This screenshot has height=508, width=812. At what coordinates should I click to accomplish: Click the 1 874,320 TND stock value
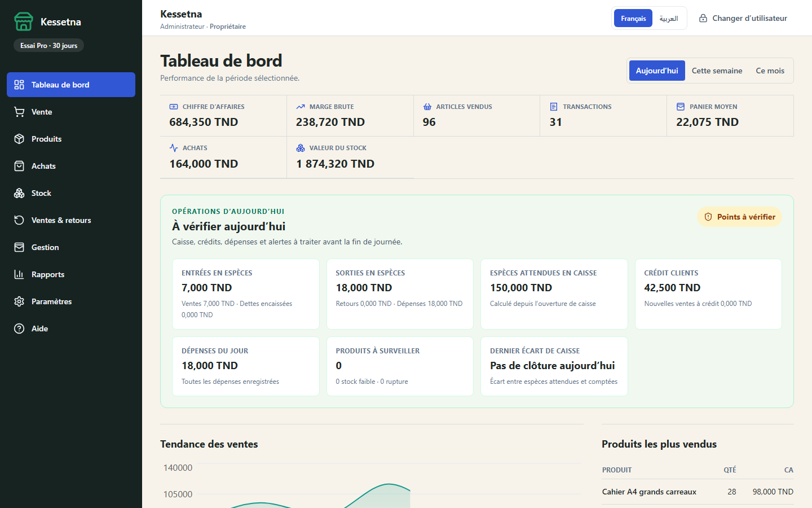(x=335, y=164)
